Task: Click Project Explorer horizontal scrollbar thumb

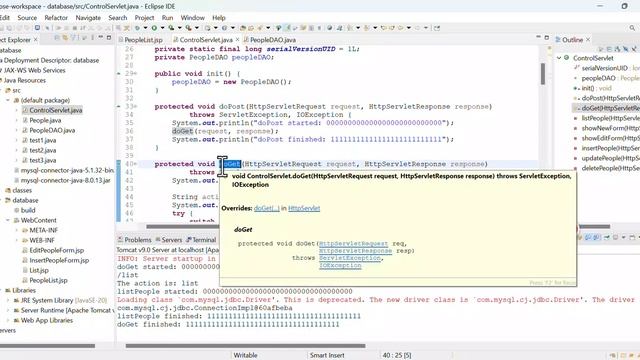Action: (x=47, y=346)
